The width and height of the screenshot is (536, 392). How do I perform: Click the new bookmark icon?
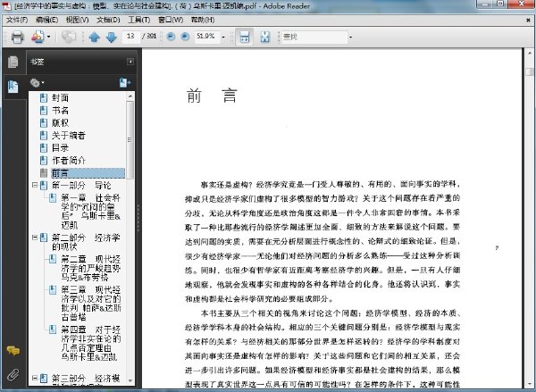tap(125, 83)
